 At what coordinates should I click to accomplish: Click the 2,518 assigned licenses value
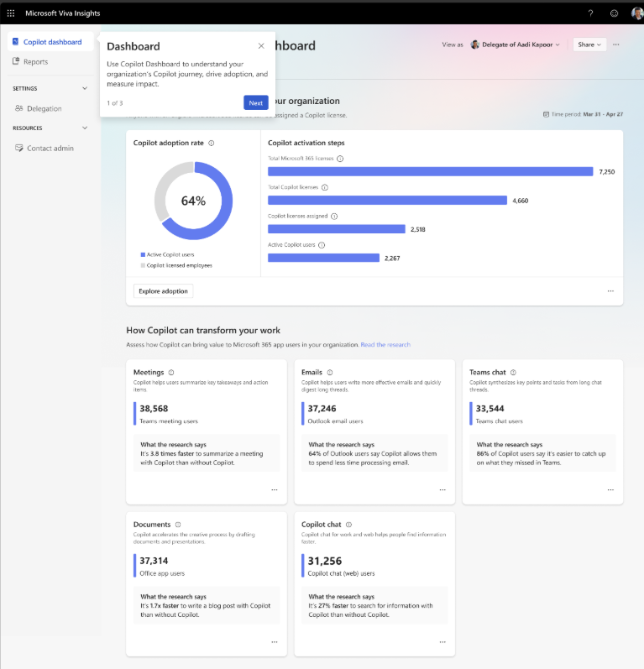[x=418, y=229]
